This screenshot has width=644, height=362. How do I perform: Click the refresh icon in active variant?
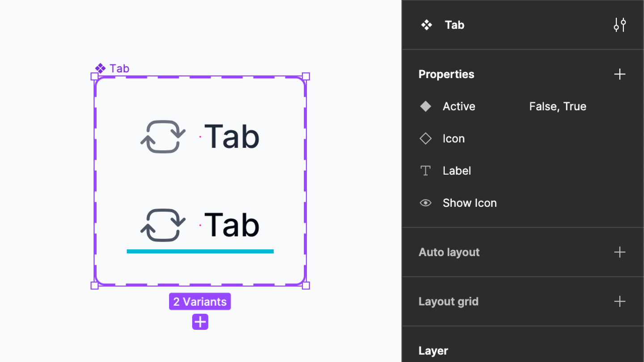(x=163, y=225)
